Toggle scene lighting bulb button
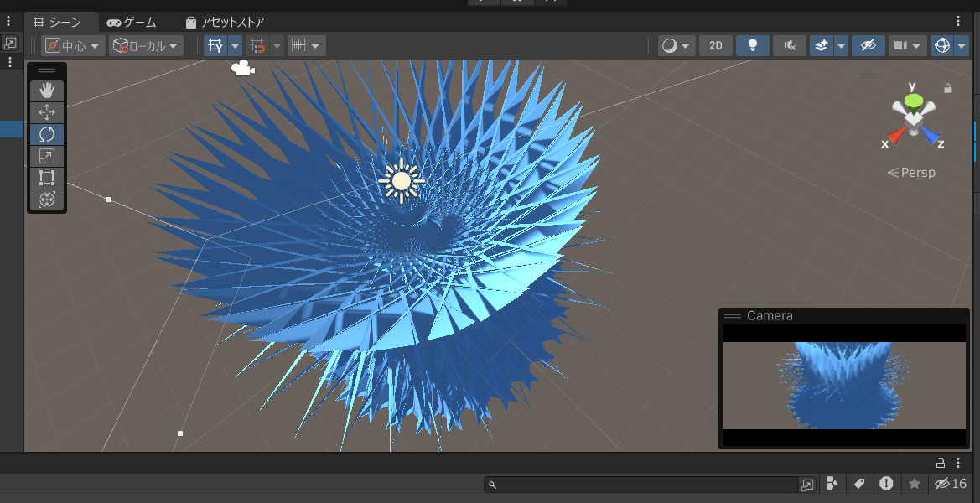The image size is (980, 503). pos(753,45)
